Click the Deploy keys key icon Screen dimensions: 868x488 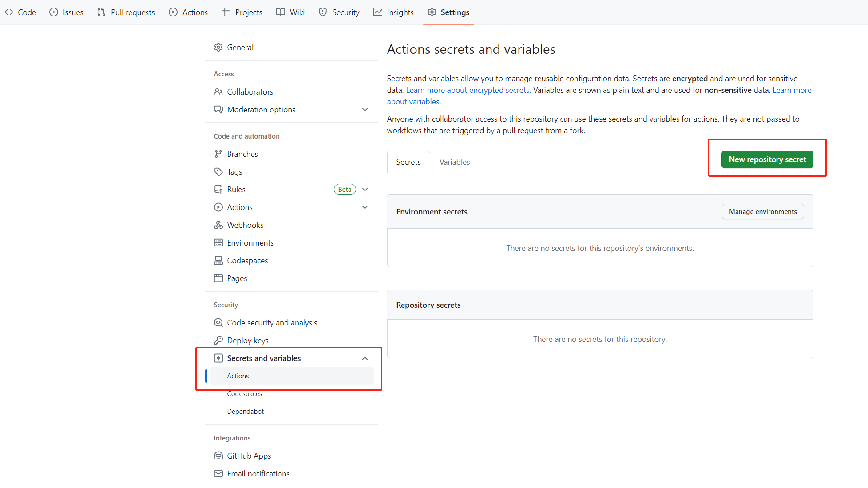coord(218,341)
